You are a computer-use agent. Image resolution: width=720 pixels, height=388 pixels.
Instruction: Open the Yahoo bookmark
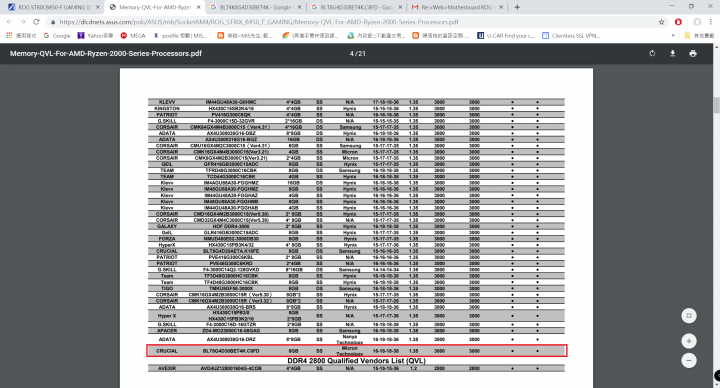point(95,35)
